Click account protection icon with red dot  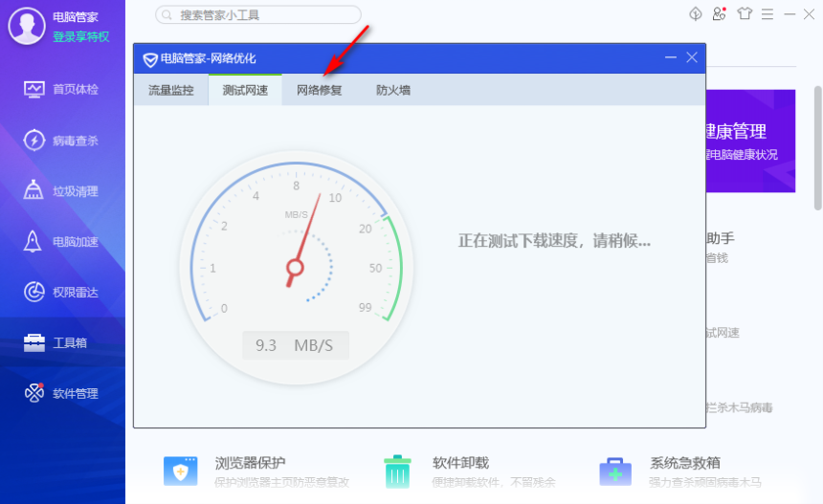(720, 14)
